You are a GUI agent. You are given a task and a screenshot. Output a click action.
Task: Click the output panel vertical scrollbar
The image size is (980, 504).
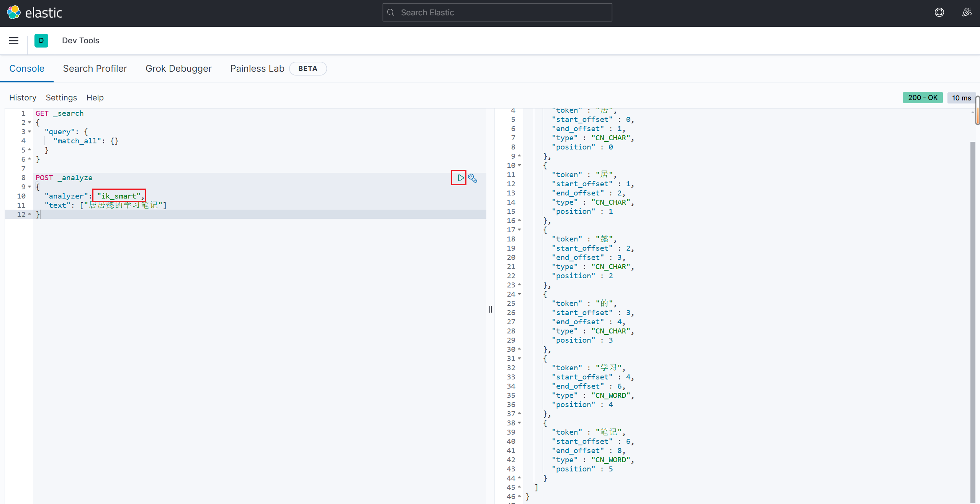pyautogui.click(x=973, y=322)
